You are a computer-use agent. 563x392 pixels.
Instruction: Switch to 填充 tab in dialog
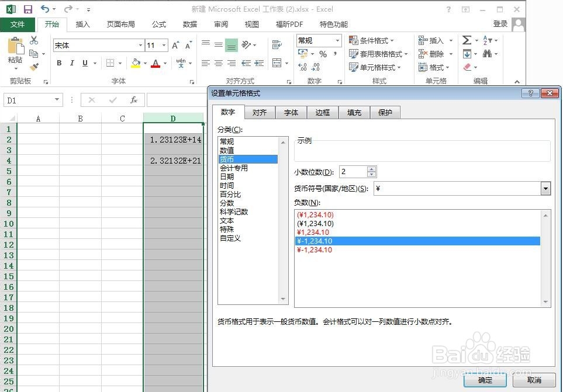pyautogui.click(x=354, y=113)
